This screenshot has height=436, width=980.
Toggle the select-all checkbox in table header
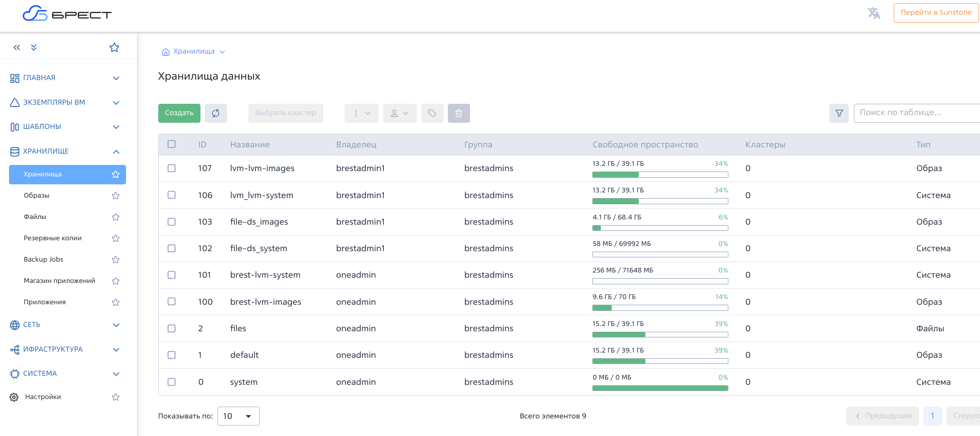172,144
